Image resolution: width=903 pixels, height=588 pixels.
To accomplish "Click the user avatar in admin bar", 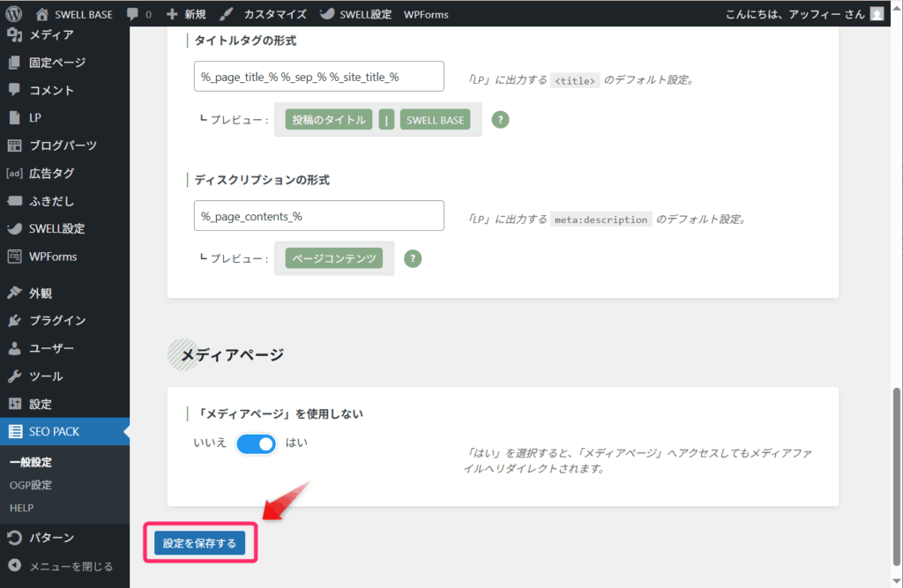I will (877, 14).
